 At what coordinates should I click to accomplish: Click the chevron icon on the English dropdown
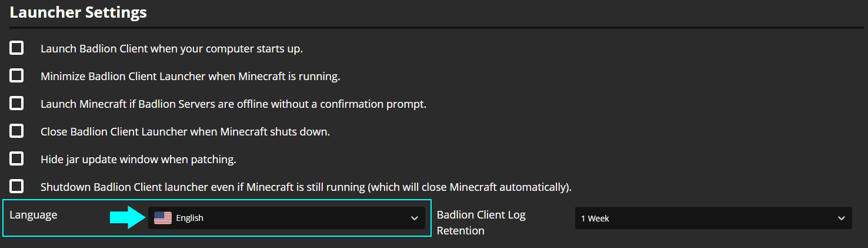click(414, 218)
